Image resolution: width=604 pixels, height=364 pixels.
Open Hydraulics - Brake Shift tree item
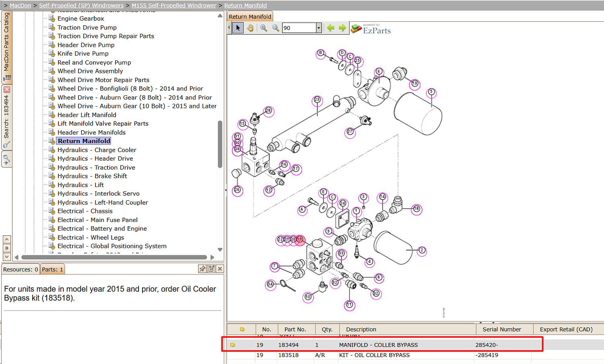pyautogui.click(x=92, y=176)
